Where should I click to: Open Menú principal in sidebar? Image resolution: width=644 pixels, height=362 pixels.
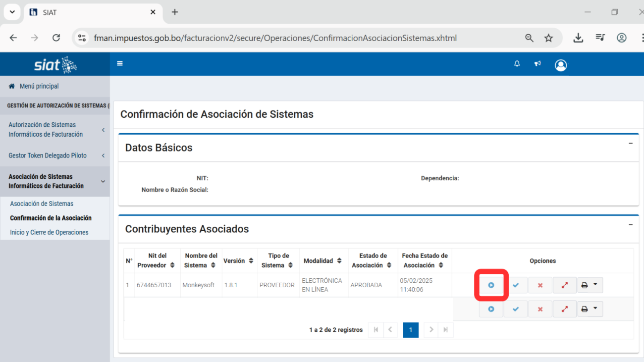[39, 86]
